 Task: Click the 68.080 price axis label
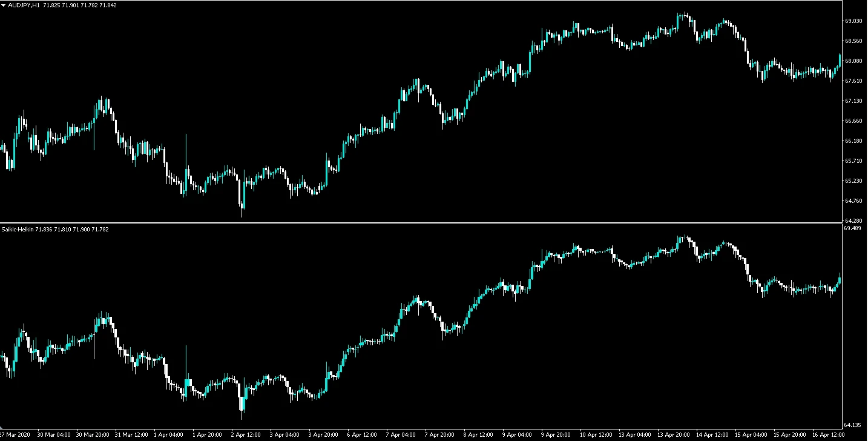tap(852, 61)
